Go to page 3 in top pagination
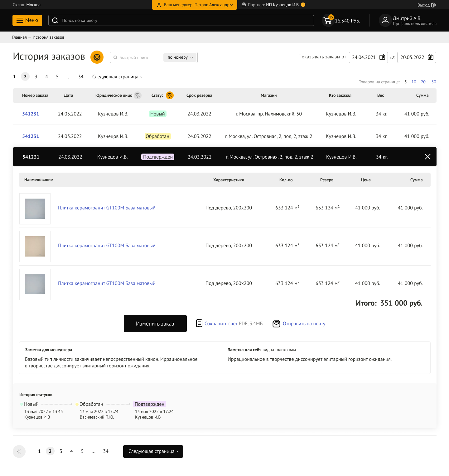 [x=36, y=77]
